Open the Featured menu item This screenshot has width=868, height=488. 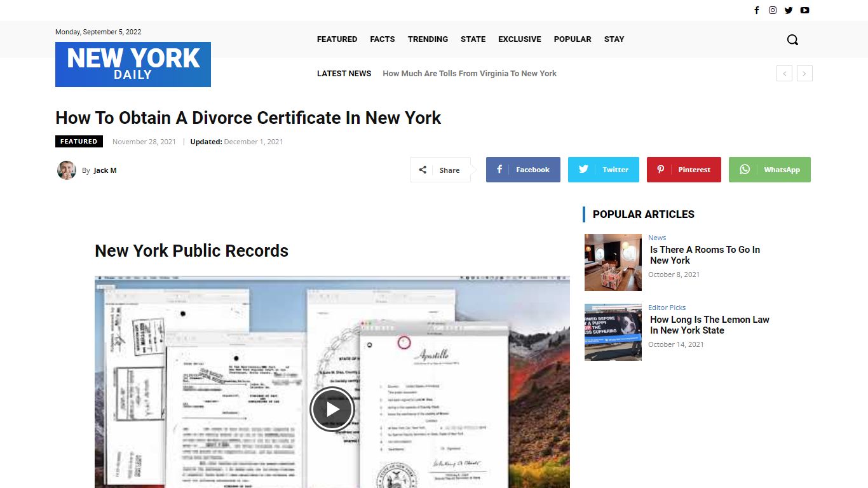(x=337, y=39)
